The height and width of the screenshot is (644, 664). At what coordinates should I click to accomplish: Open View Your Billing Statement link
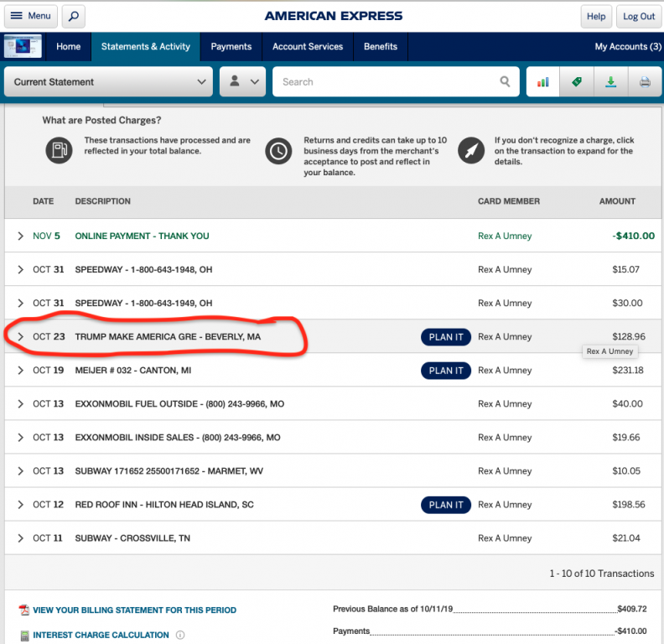(x=134, y=610)
